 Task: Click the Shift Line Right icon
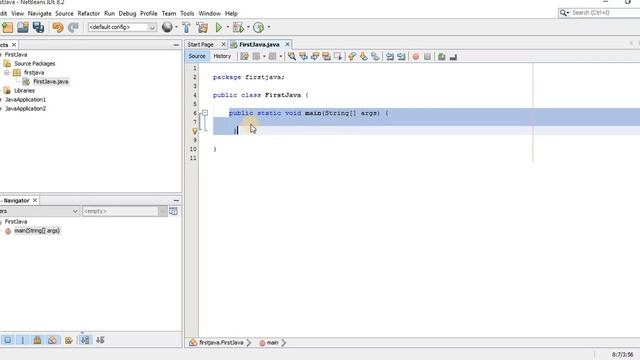coord(401,56)
